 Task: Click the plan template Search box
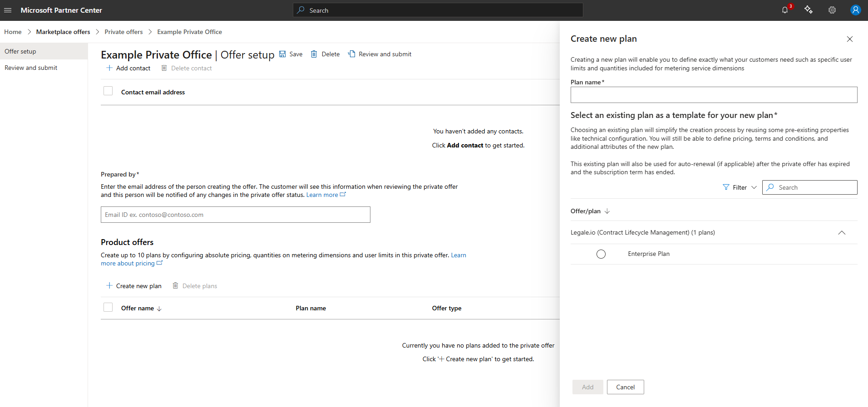click(x=810, y=187)
